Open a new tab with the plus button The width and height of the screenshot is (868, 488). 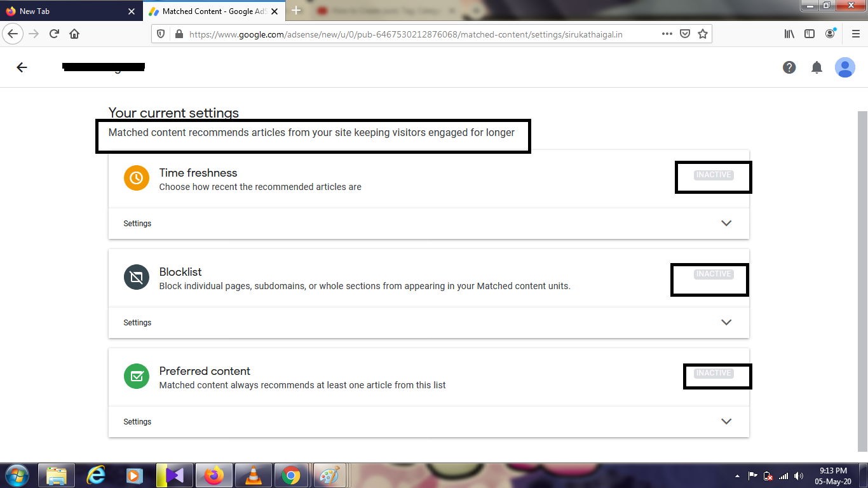point(296,11)
